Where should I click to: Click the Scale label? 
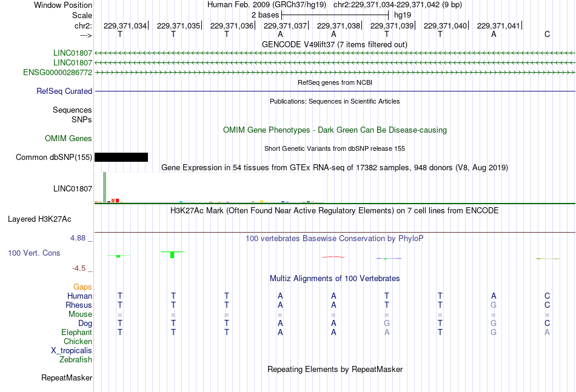[82, 15]
